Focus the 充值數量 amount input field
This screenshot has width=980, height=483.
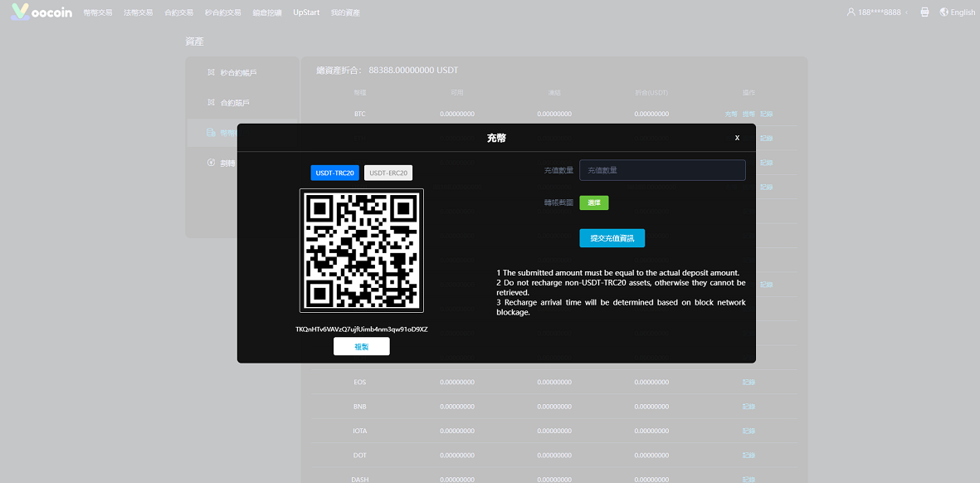coord(662,170)
